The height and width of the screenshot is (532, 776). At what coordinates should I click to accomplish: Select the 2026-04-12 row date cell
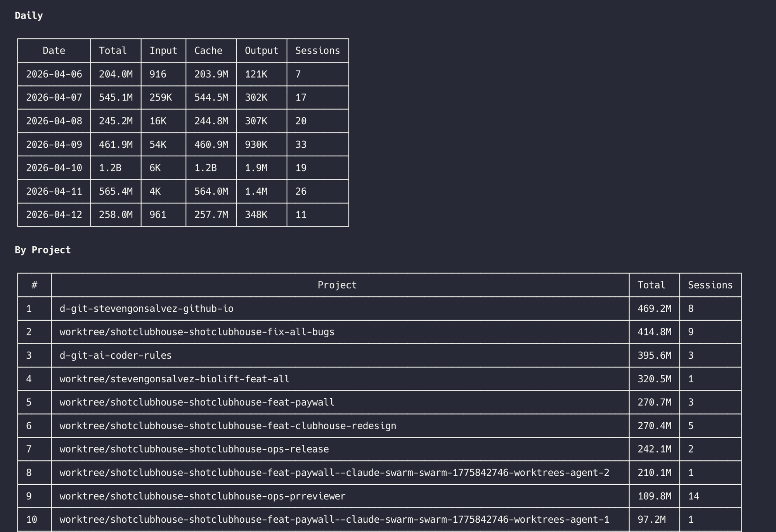54,214
